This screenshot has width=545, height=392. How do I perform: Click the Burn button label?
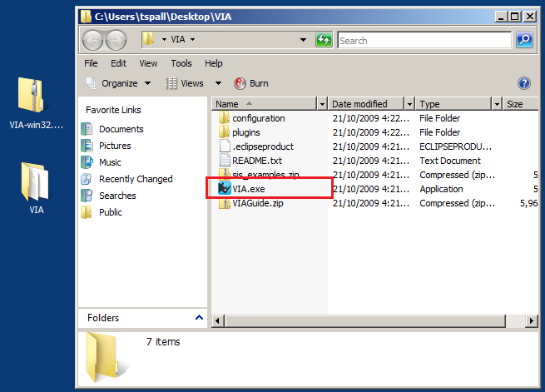click(x=259, y=83)
